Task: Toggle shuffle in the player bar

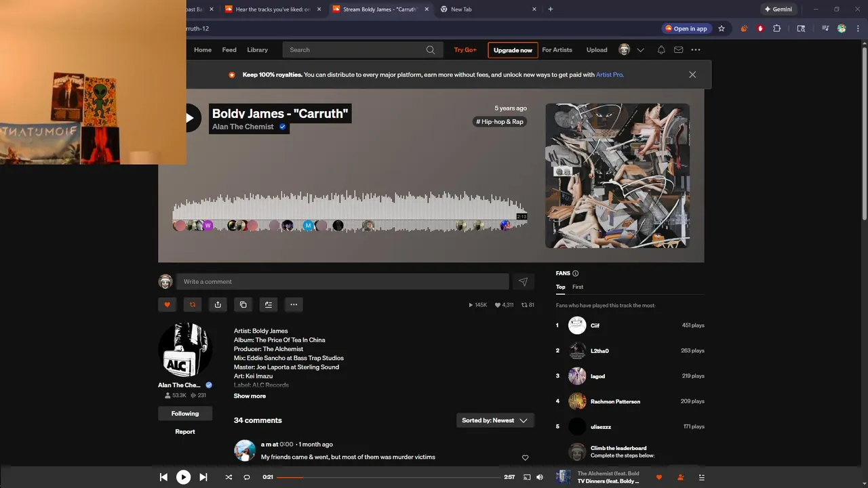Action: click(x=229, y=477)
